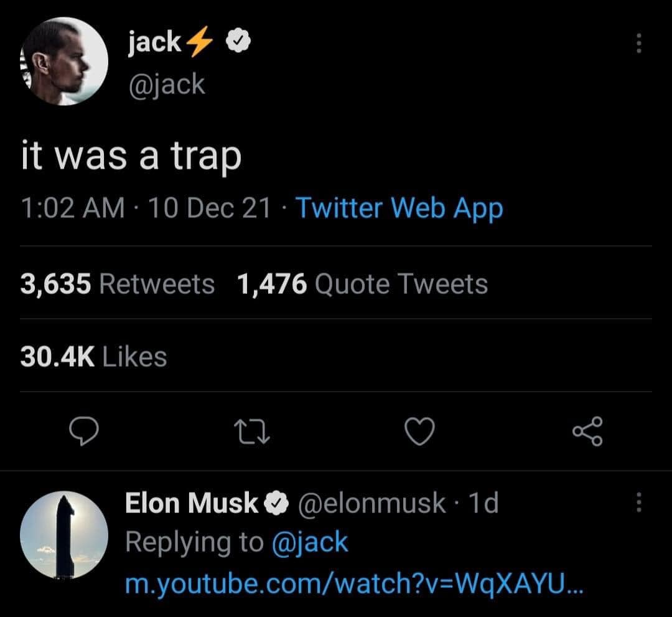Like the tweet with heart icon
Screen dimensions: 672x617
click(x=420, y=431)
